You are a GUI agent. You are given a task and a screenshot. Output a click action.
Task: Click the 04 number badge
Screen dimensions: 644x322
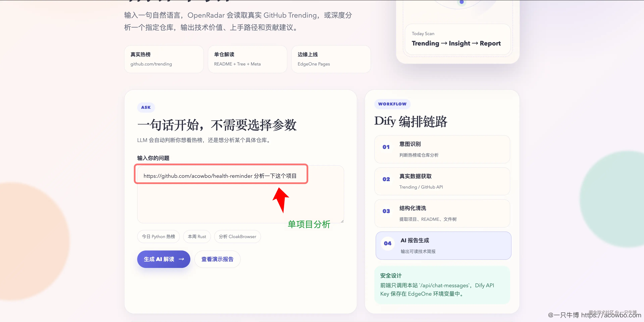388,243
